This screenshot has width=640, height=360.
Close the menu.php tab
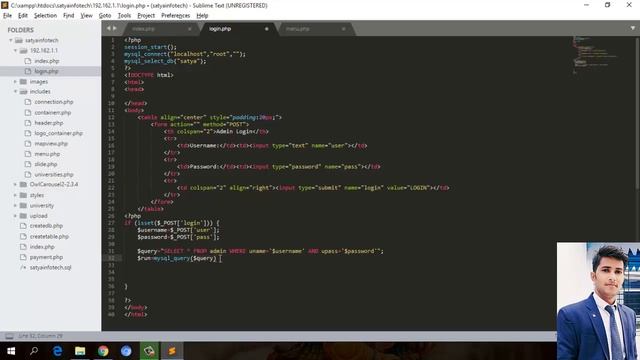click(x=344, y=29)
